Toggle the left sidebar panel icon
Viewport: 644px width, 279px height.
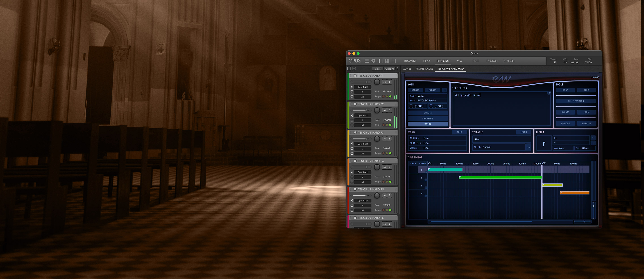click(x=381, y=61)
